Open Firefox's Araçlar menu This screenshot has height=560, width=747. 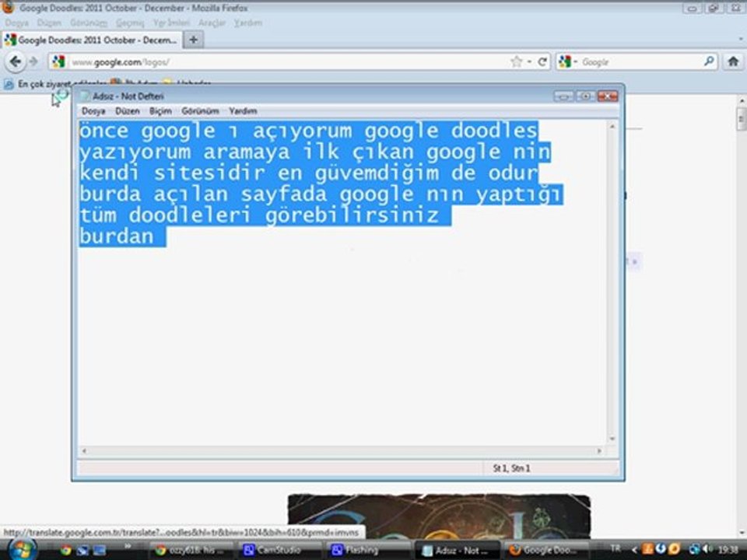pos(212,23)
